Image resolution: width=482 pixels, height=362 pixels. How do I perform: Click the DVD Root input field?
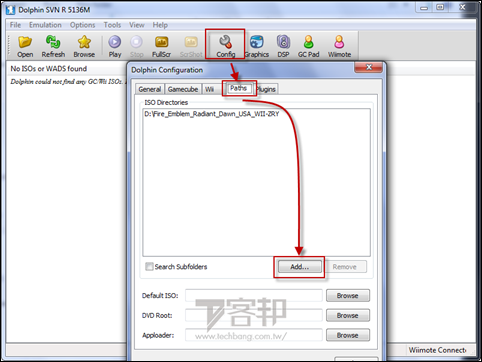click(254, 315)
